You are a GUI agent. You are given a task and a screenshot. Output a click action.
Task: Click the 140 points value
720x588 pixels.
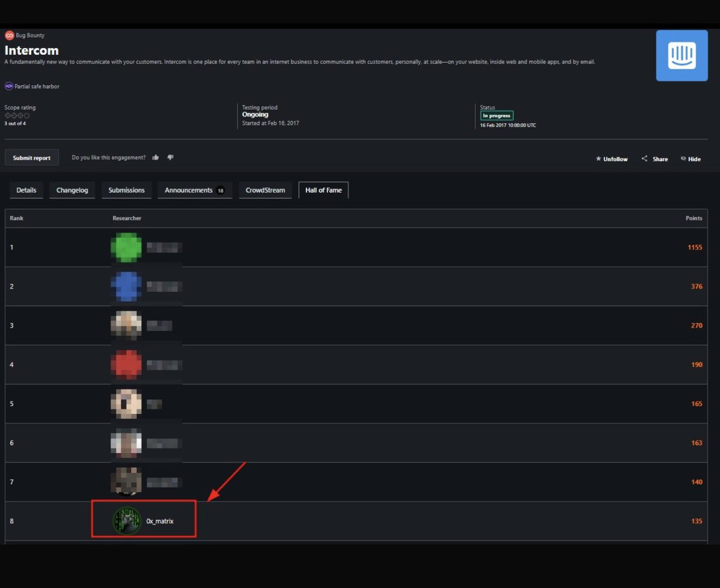[x=697, y=482]
